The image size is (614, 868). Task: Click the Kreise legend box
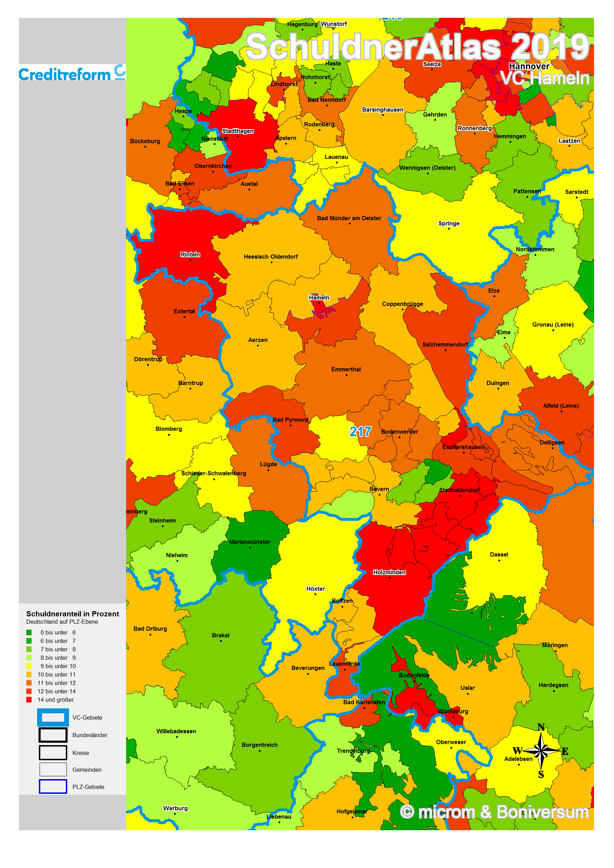tap(53, 752)
